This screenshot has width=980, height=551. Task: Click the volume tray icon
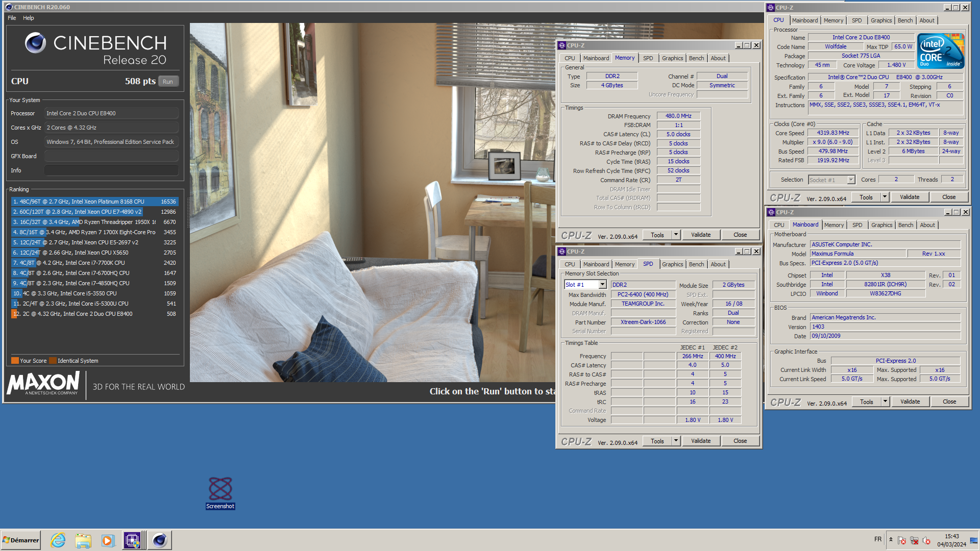pos(926,540)
